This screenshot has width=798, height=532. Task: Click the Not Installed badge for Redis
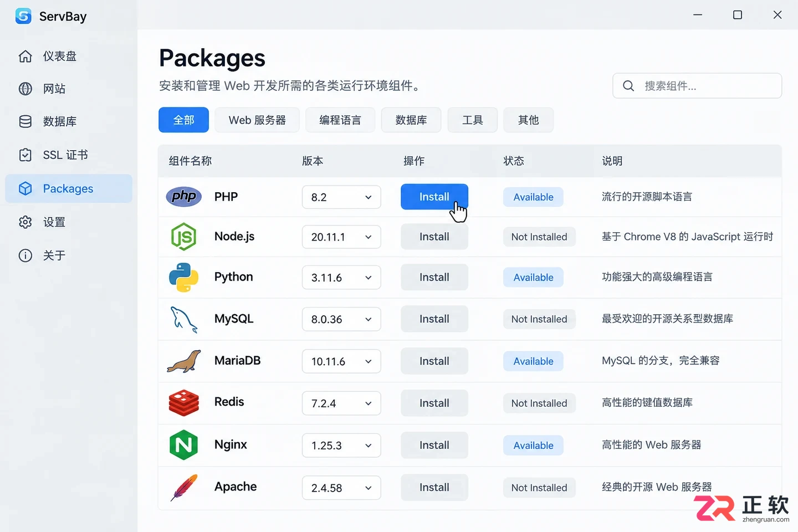(539, 403)
